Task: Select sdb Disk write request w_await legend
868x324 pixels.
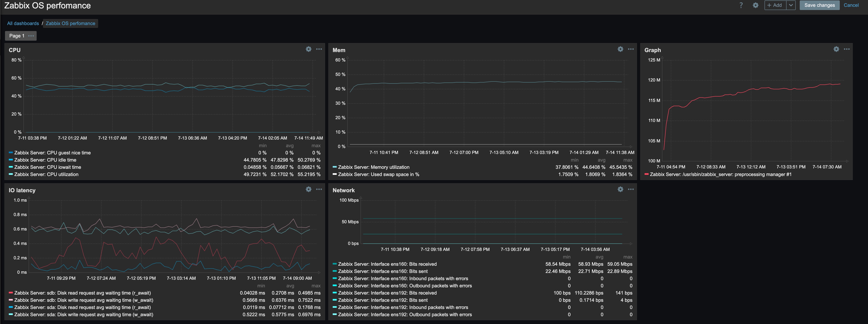Action: pos(83,300)
